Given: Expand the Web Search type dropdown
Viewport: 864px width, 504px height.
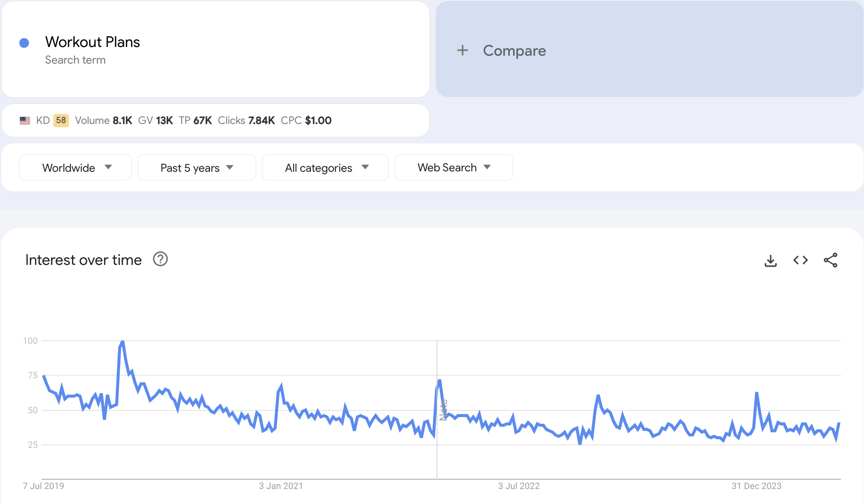Looking at the screenshot, I should [453, 168].
